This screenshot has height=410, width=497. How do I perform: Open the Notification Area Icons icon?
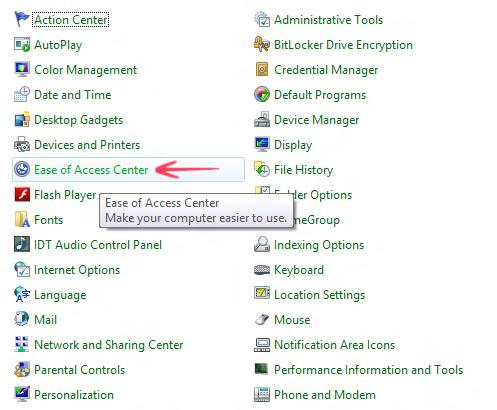click(262, 344)
